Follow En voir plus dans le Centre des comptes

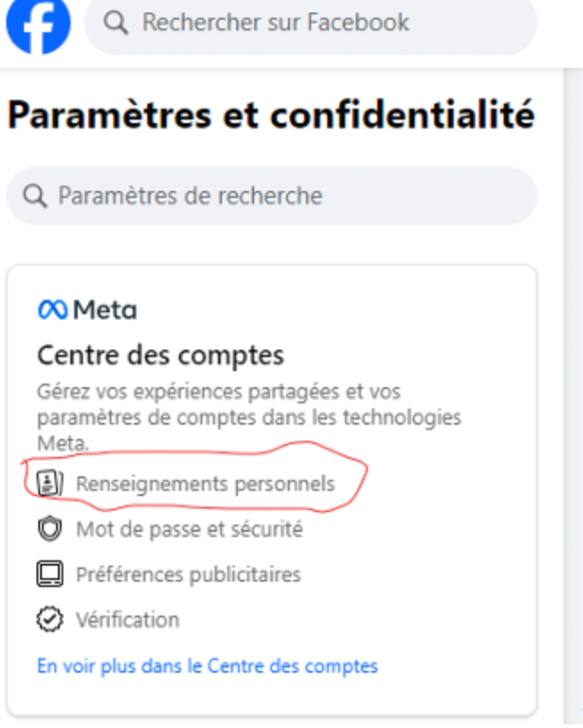point(207,666)
